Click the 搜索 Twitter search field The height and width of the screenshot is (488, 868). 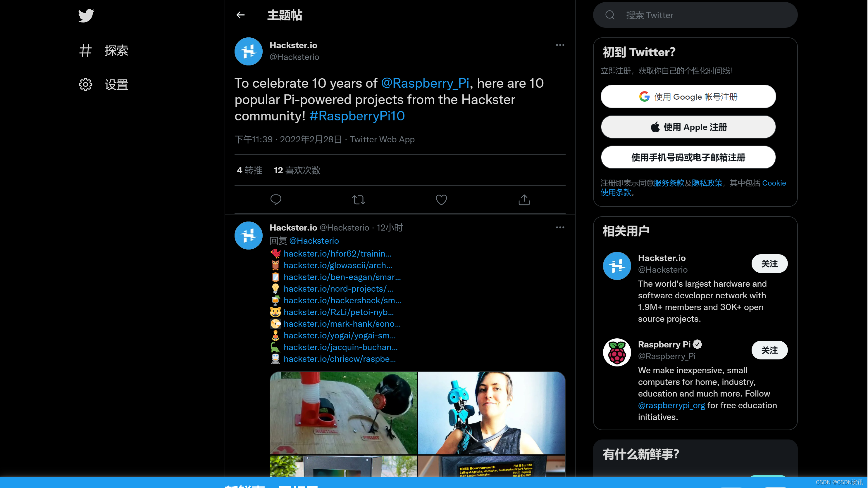[695, 15]
